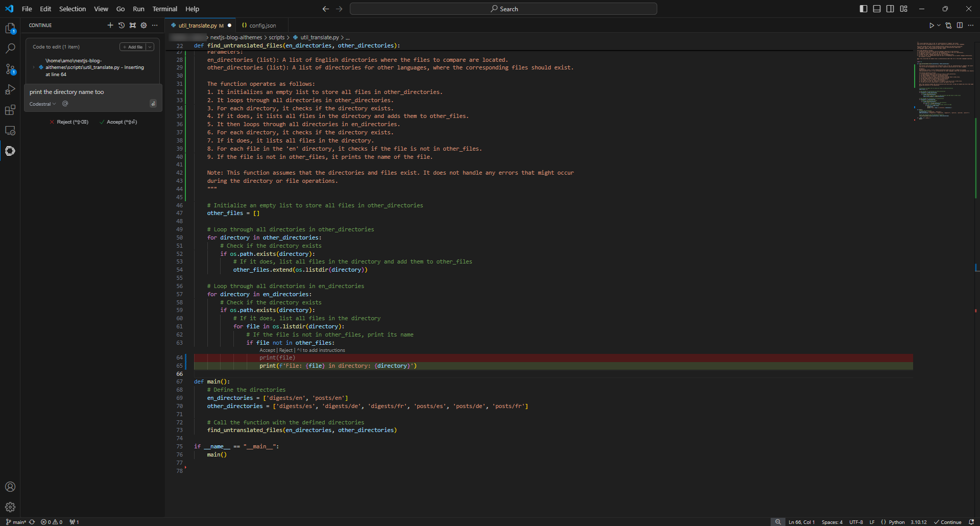This screenshot has width=980, height=526.
Task: Click the scripts breadcrumb segment
Action: pos(277,37)
